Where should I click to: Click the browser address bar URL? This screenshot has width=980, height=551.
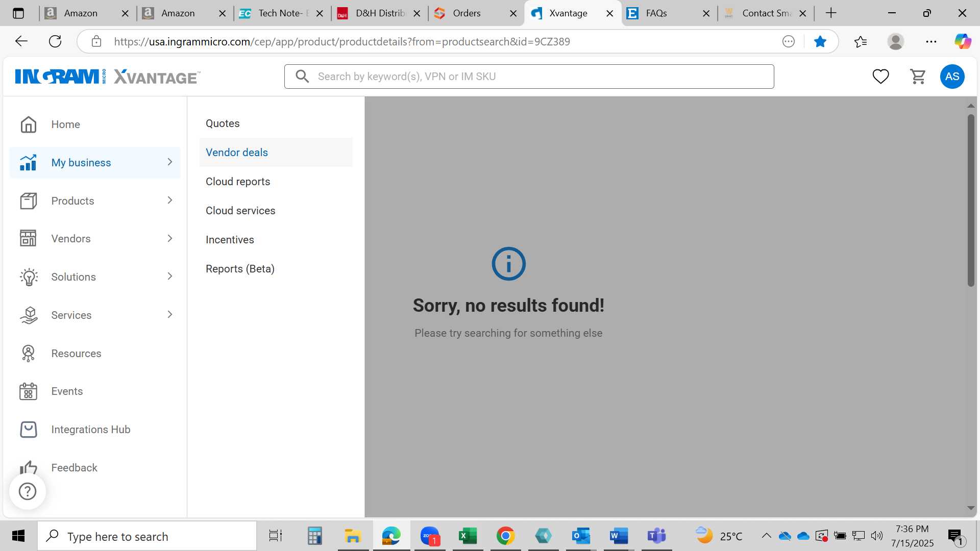[342, 41]
